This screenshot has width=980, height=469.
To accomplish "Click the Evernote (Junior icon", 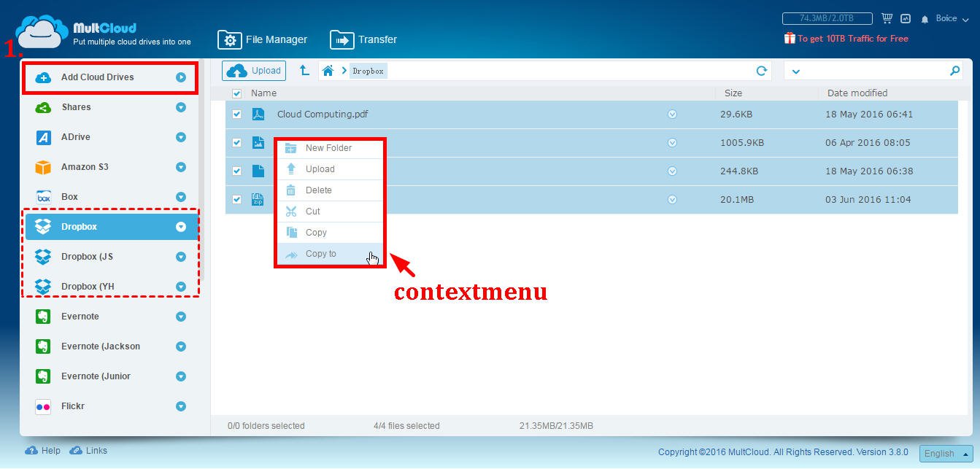I will 43,376.
